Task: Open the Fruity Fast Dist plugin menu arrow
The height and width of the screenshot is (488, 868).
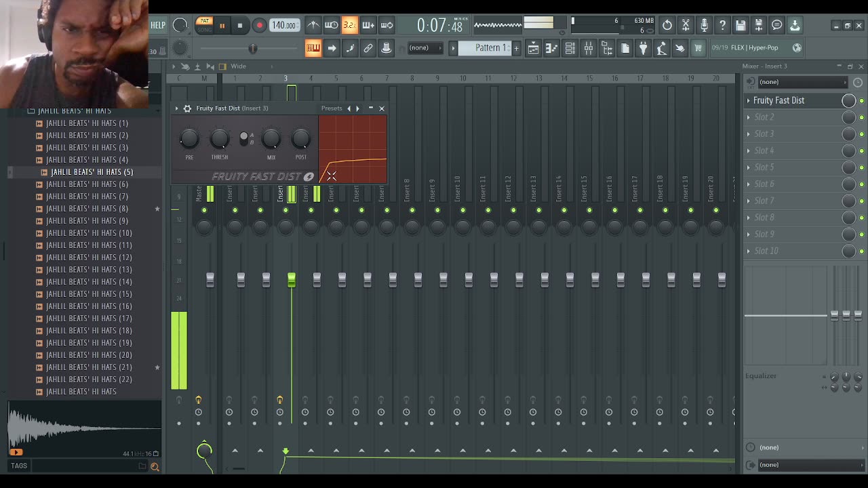Action: pyautogui.click(x=176, y=108)
